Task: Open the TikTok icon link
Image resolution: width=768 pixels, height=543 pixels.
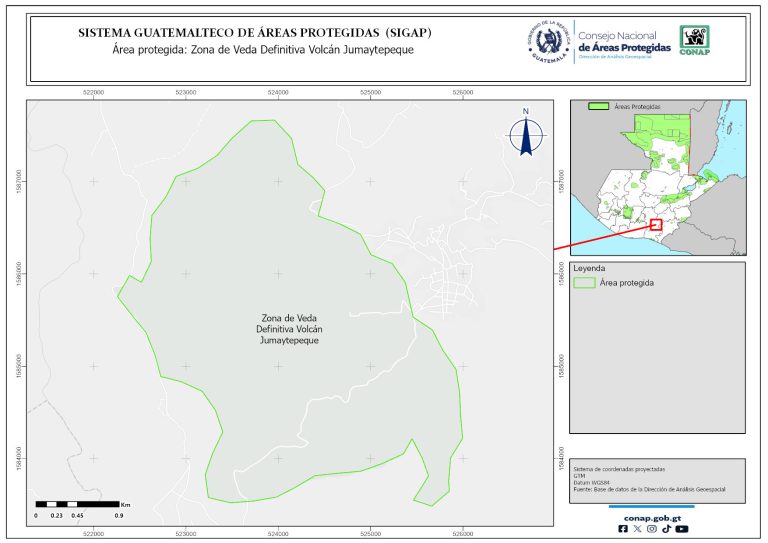Action: (666, 529)
